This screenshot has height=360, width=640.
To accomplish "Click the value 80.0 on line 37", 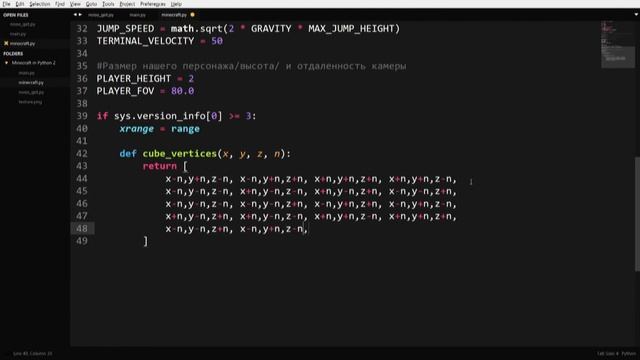I will pyautogui.click(x=182, y=91).
